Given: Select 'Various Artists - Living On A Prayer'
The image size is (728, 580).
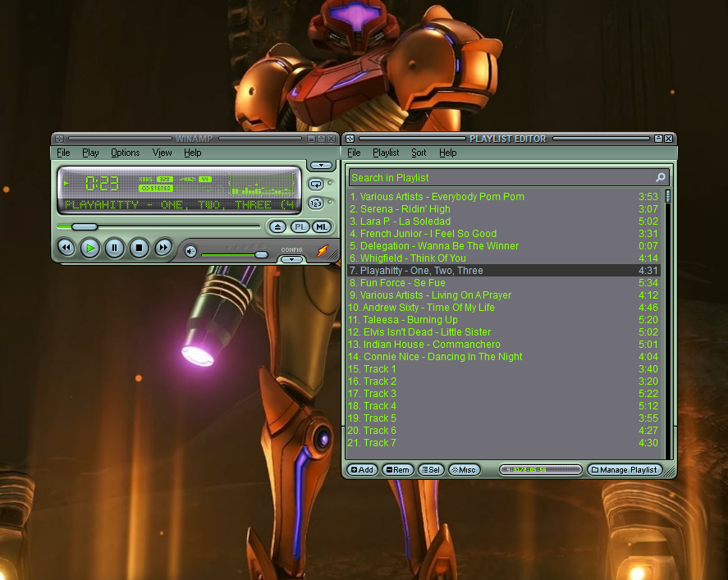Looking at the screenshot, I should click(x=503, y=295).
